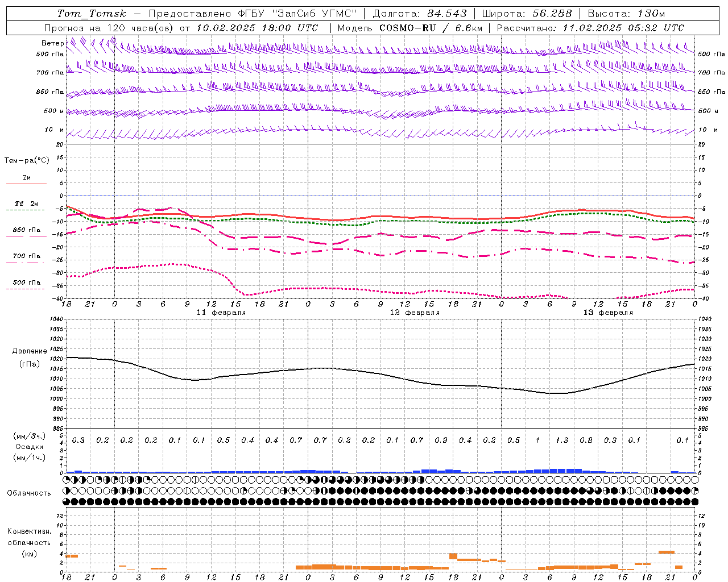The height and width of the screenshot is (582, 728).
Task: Click the 'Тем-ра(°C)' temperature label
Action: click(27, 161)
